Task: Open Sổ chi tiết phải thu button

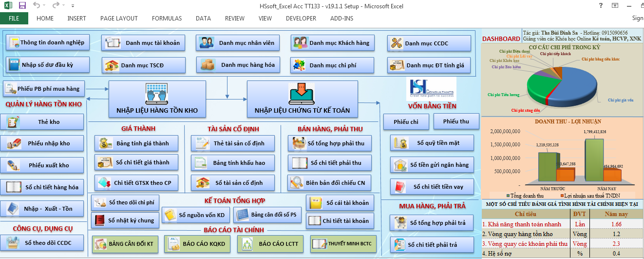Action: pyautogui.click(x=329, y=163)
